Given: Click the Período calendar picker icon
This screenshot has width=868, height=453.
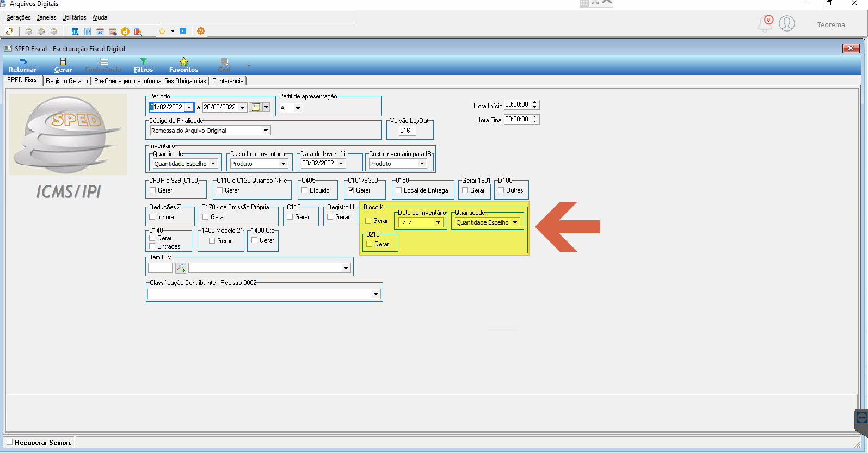Looking at the screenshot, I should [256, 107].
